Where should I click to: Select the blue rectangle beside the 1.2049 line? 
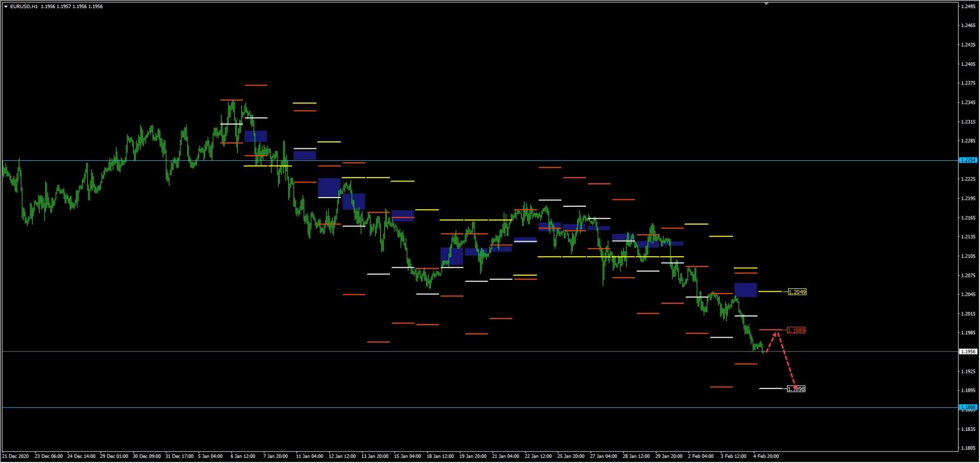(x=746, y=290)
